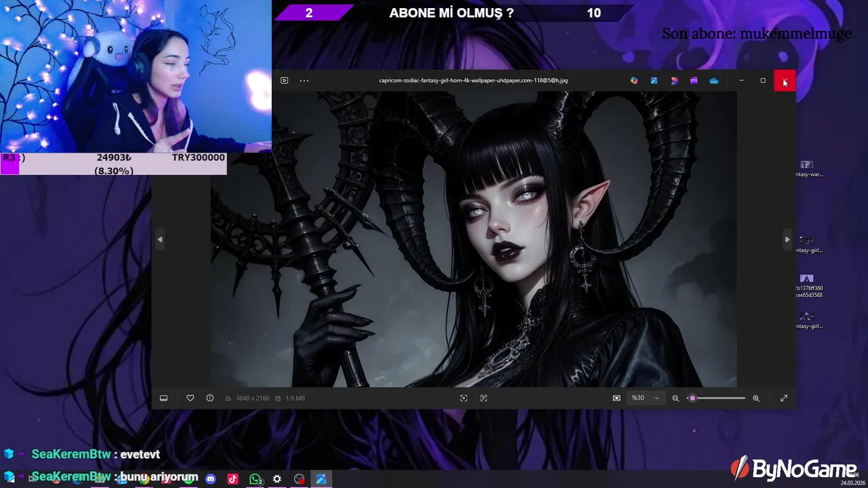
Task: Click the Photos app taskbar icon
Action: (321, 479)
